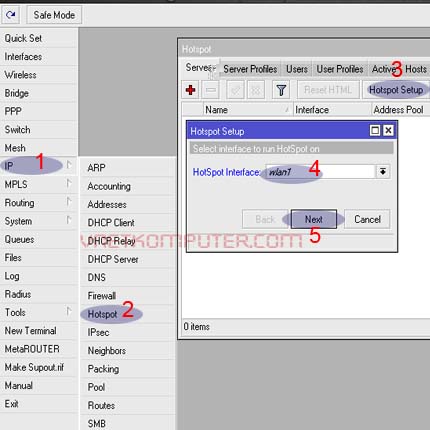The height and width of the screenshot is (430, 430).
Task: Select IPsec in IP submenu
Action: [128, 332]
